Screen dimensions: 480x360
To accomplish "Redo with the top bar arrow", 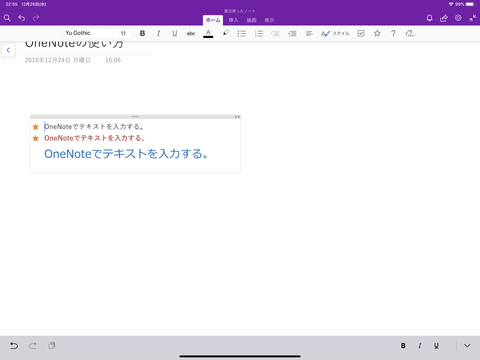I will (36, 18).
